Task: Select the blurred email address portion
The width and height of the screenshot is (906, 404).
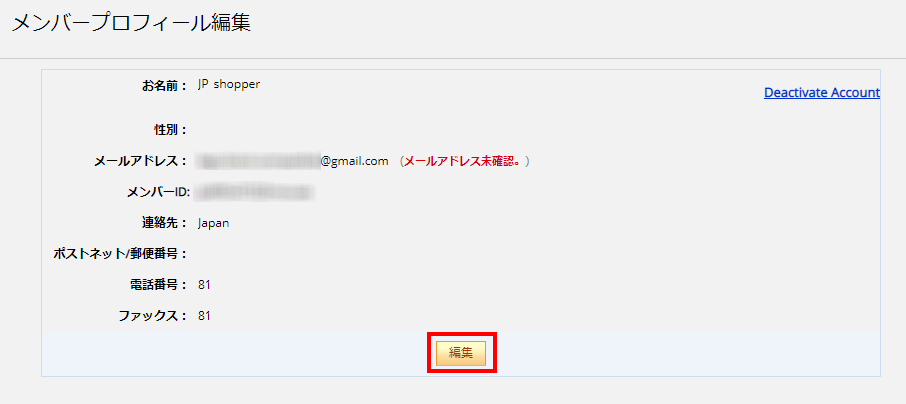Action: (258, 161)
